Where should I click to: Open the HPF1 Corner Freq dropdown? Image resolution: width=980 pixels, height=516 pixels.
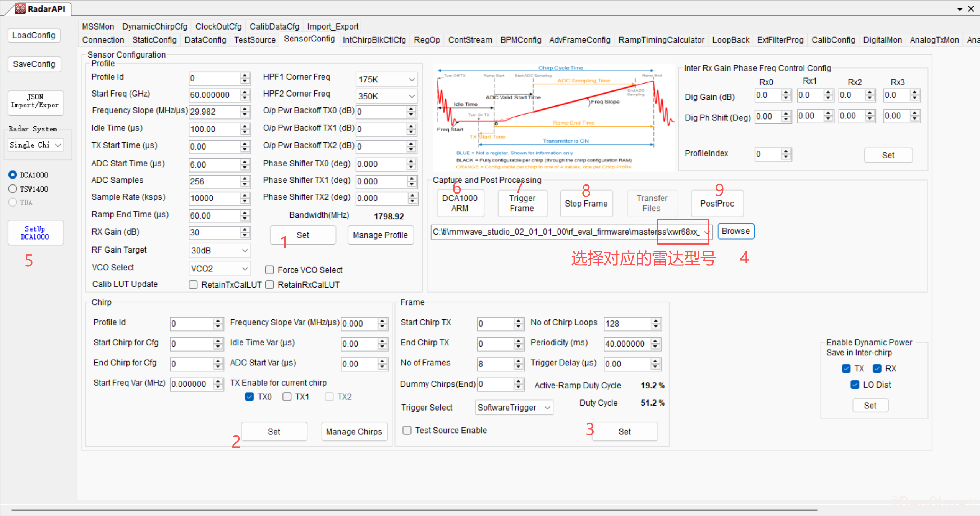[412, 79]
